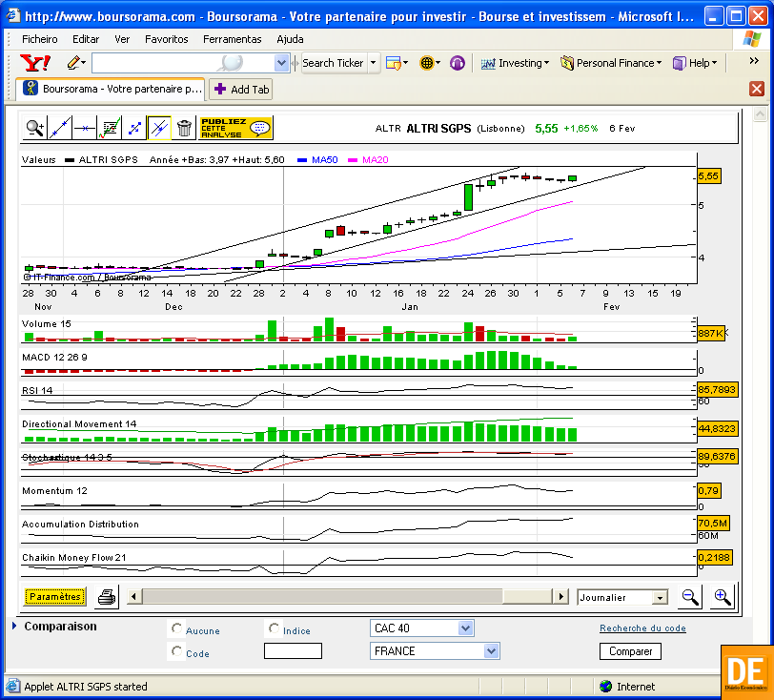Open the Help toolbar dropdown
The height and width of the screenshot is (700, 774).
[695, 63]
